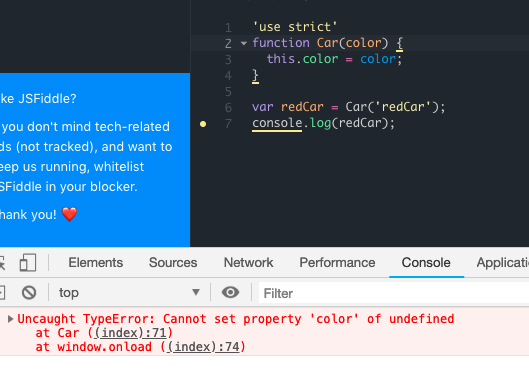Select the Console tab
Image resolution: width=529 pixels, height=376 pixels.
point(426,263)
